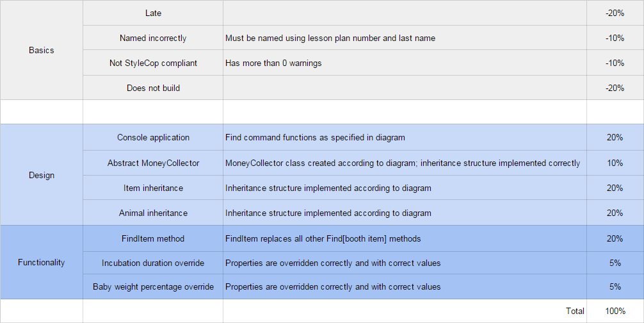Select the "Late" criterion cell
The image size is (644, 323).
[153, 13]
